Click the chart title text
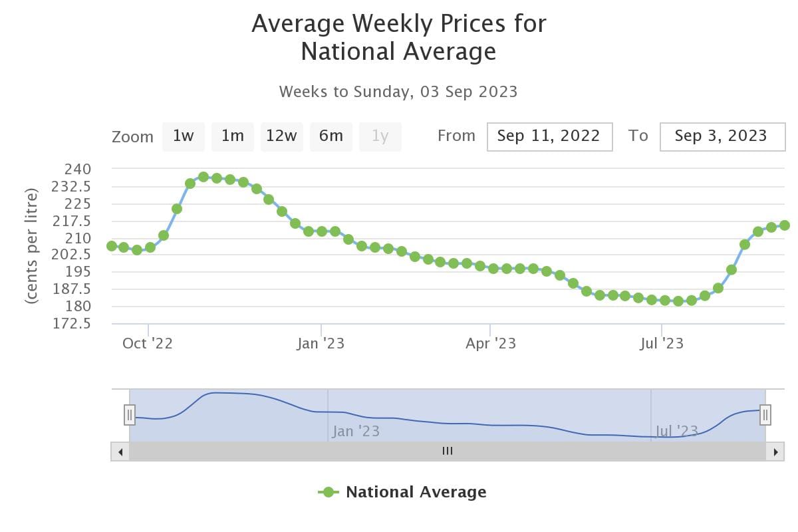The width and height of the screenshot is (798, 532). pos(399,37)
